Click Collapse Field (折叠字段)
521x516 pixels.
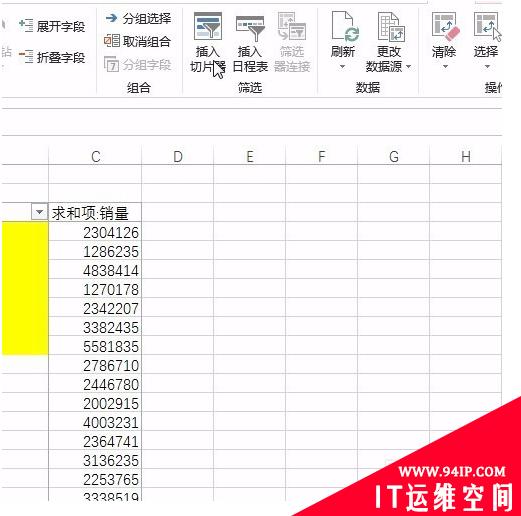point(52,57)
